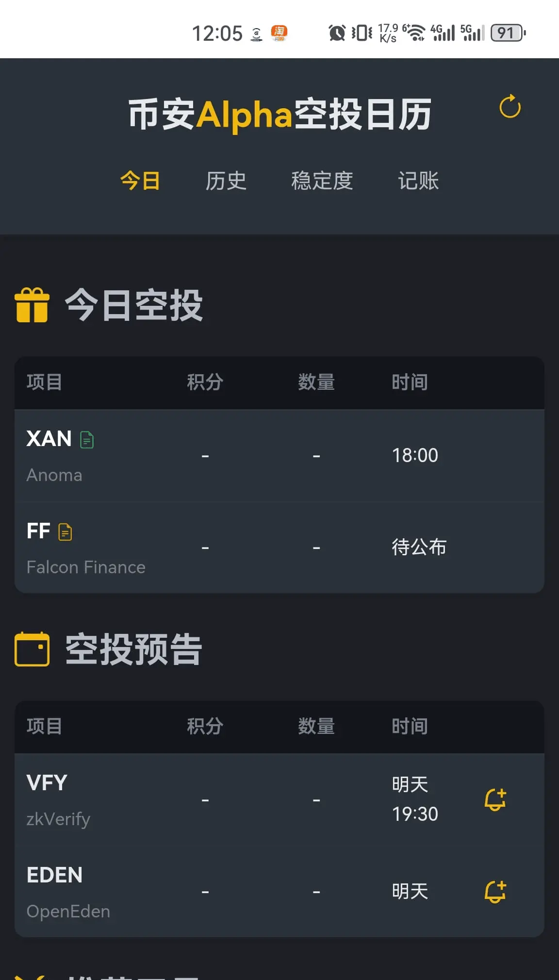This screenshot has width=559, height=980.
Task: Tap the alarm clock status bar icon
Action: tap(337, 33)
